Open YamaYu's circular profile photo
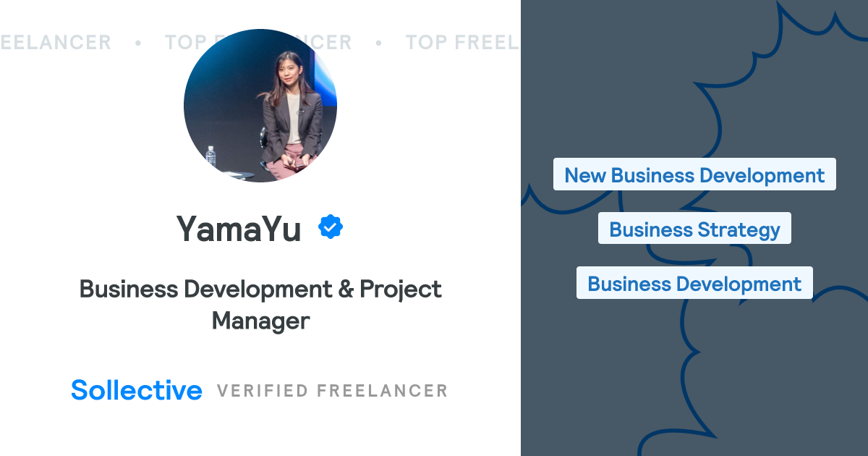This screenshot has width=868, height=456. pos(260,106)
